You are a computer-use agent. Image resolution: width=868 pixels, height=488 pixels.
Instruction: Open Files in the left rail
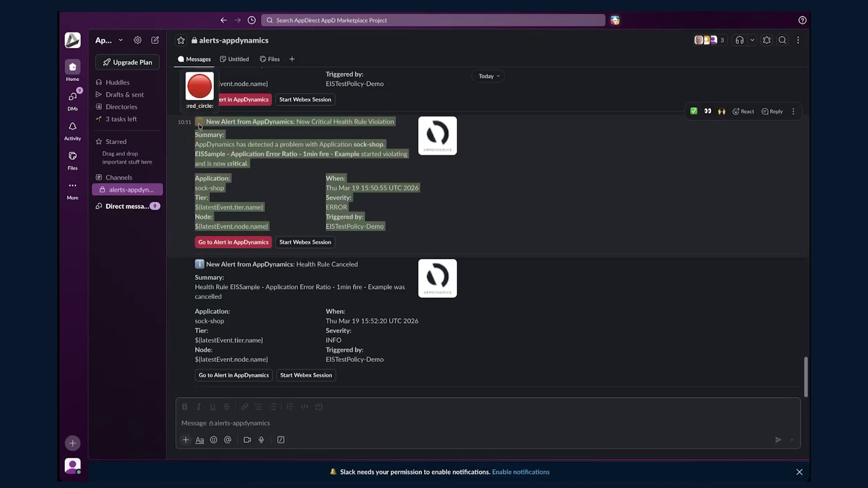tap(72, 160)
